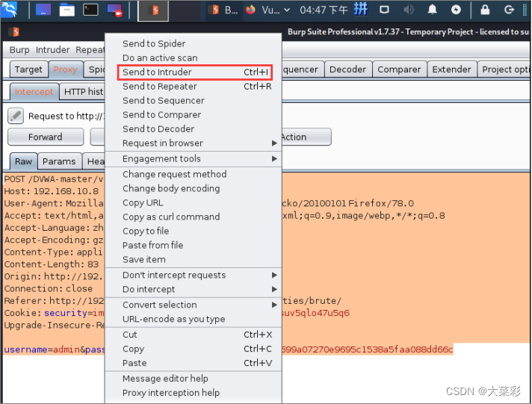Screen dimensions: 532x404
Task: Open the Kali dragon applications menu
Action: tap(9, 10)
